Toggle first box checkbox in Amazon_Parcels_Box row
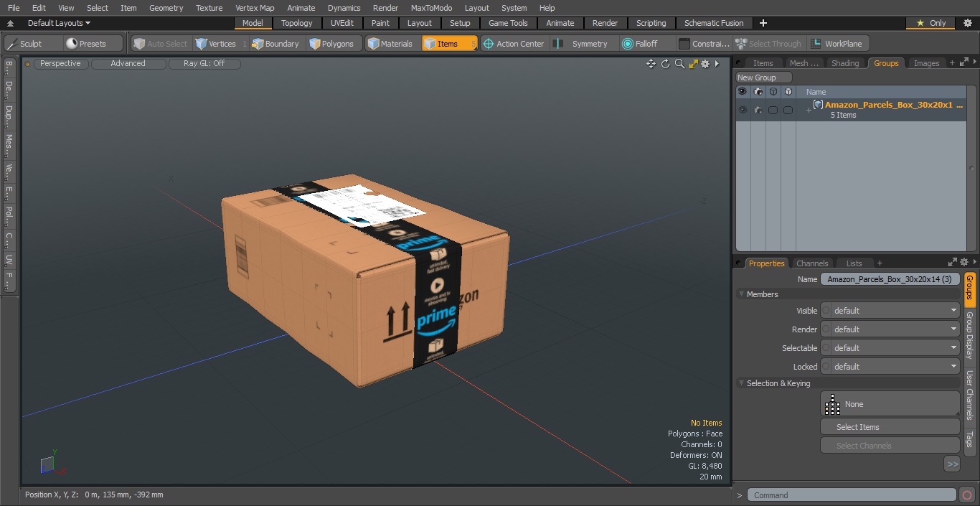980x506 pixels. (x=773, y=110)
